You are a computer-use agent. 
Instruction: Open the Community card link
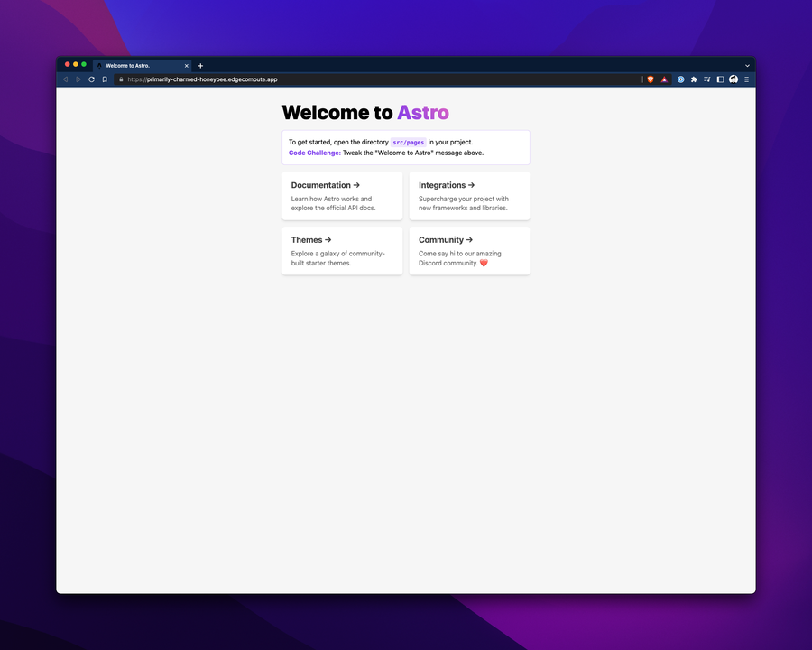(x=470, y=251)
